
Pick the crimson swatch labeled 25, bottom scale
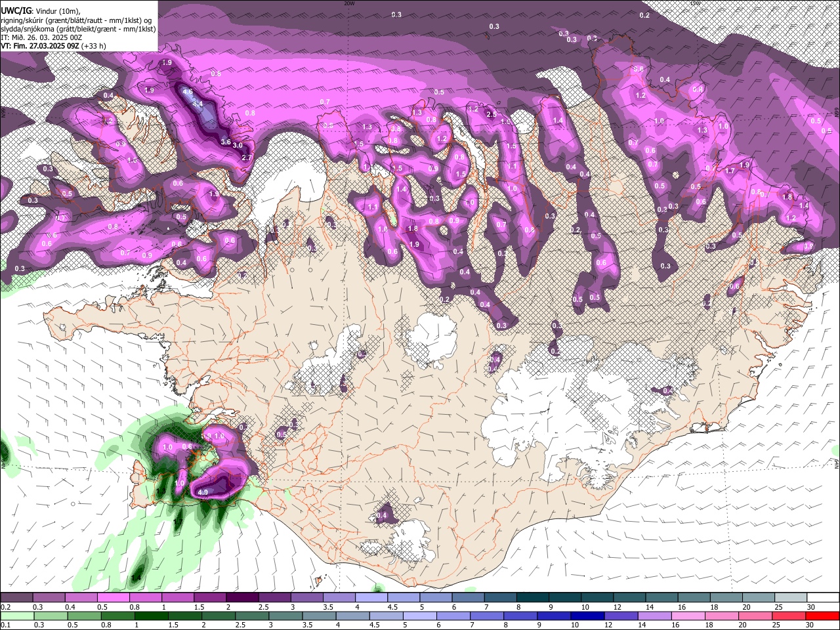pyautogui.click(x=789, y=616)
